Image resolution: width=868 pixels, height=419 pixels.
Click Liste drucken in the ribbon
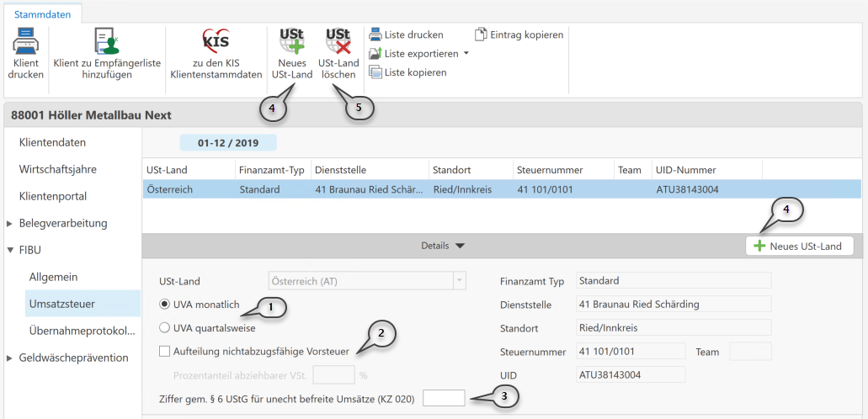(406, 34)
